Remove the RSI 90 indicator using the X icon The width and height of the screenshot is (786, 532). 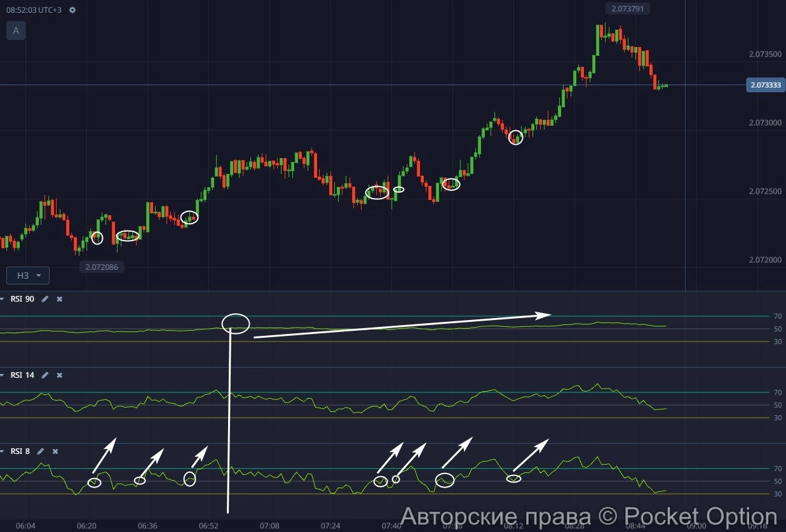[x=58, y=298]
